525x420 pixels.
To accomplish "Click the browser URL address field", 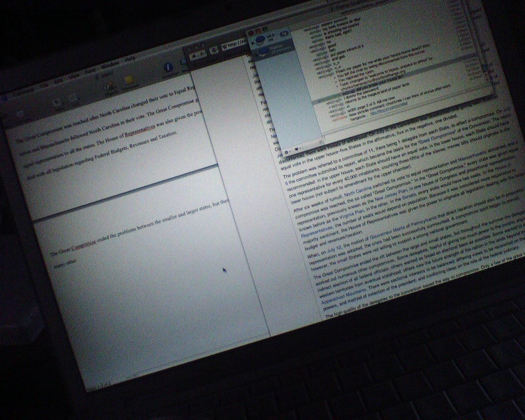I will pos(238,43).
